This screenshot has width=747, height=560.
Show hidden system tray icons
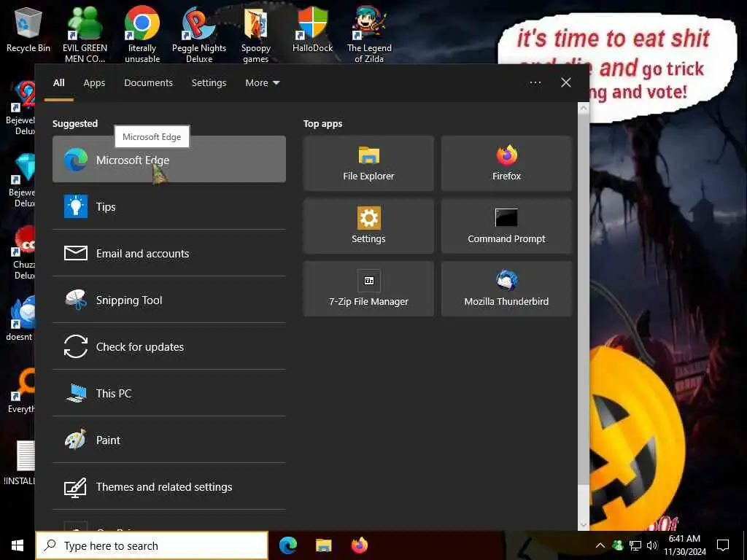[x=600, y=545]
